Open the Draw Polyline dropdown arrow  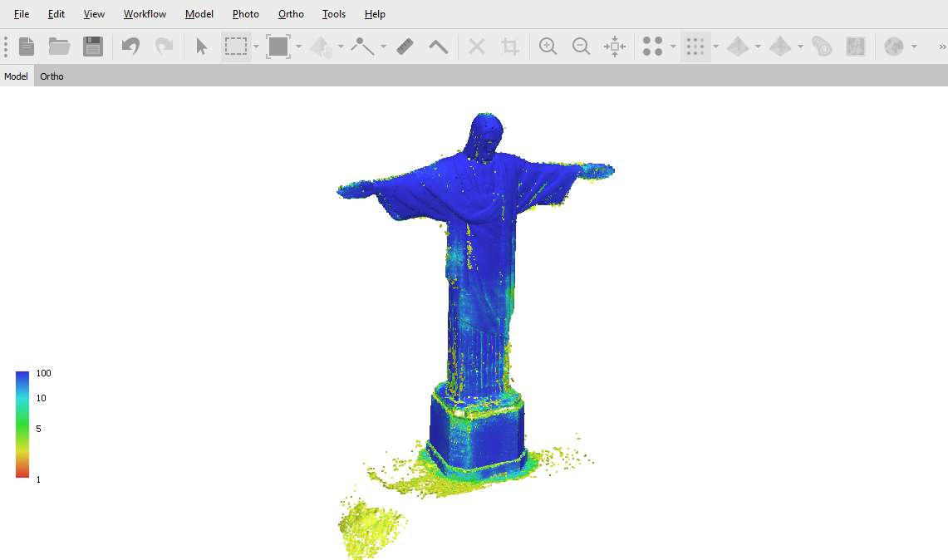(383, 47)
